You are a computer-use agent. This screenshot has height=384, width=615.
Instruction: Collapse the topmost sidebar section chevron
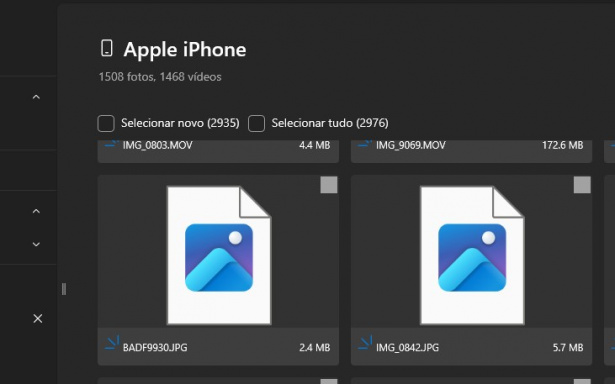tap(36, 97)
